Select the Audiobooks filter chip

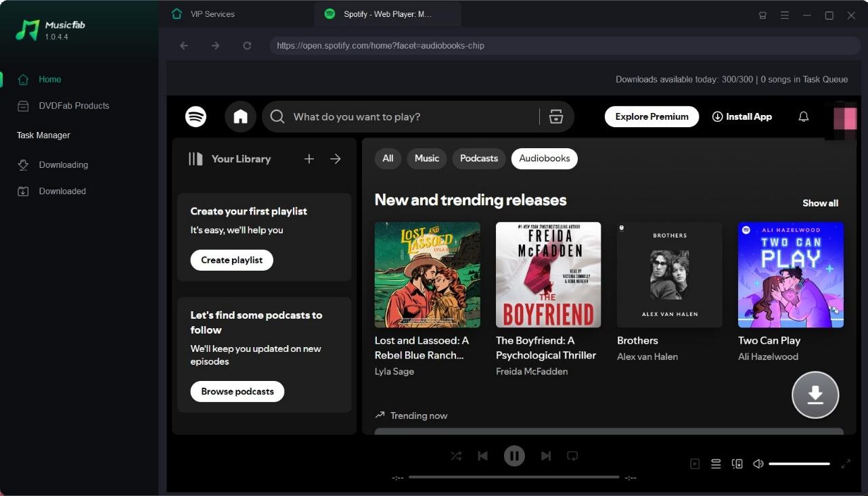545,158
